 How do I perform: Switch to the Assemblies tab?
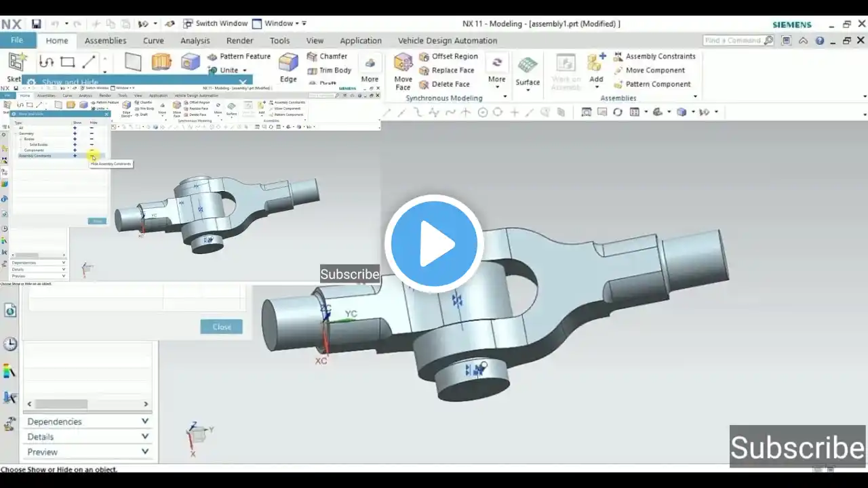pyautogui.click(x=105, y=41)
